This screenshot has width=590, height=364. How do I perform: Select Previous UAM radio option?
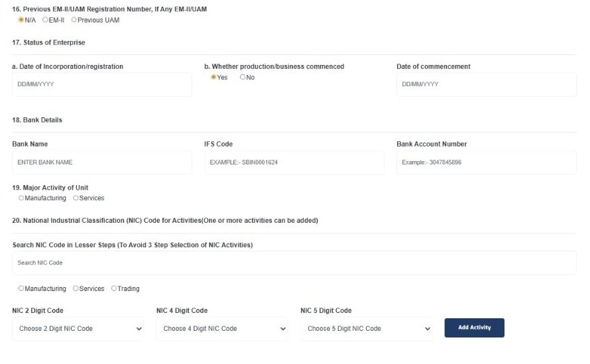[74, 20]
